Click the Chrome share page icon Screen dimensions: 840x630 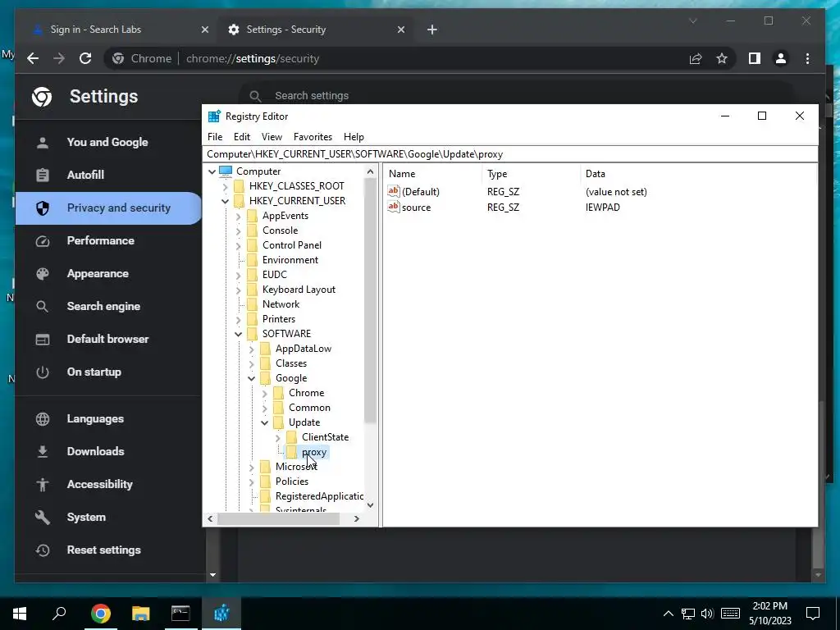point(696,58)
